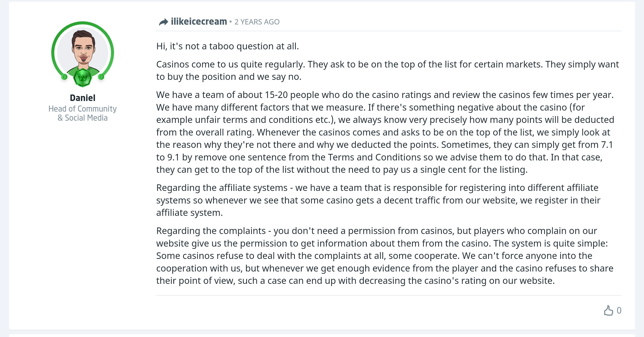Click the left end dot of avatar ring

(64, 77)
